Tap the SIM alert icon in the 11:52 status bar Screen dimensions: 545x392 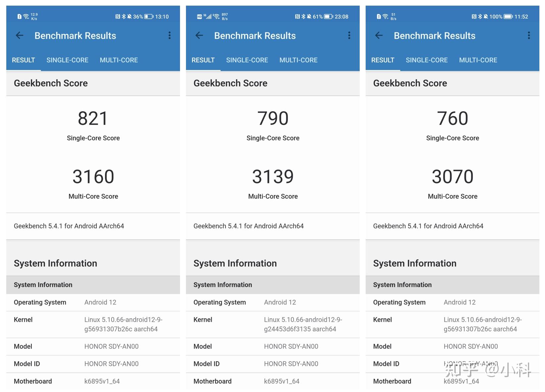(x=379, y=17)
